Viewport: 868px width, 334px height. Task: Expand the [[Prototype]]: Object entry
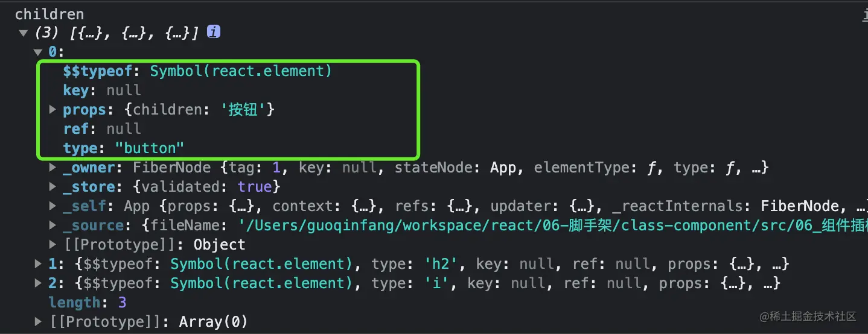(x=53, y=245)
